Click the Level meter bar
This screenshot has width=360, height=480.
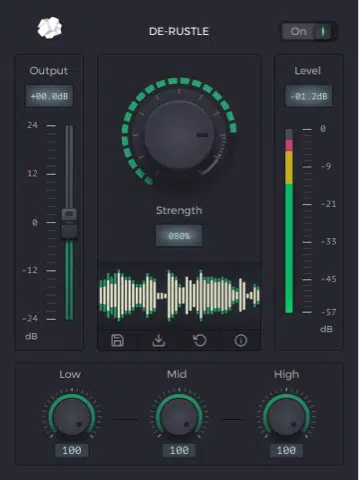pos(289,221)
